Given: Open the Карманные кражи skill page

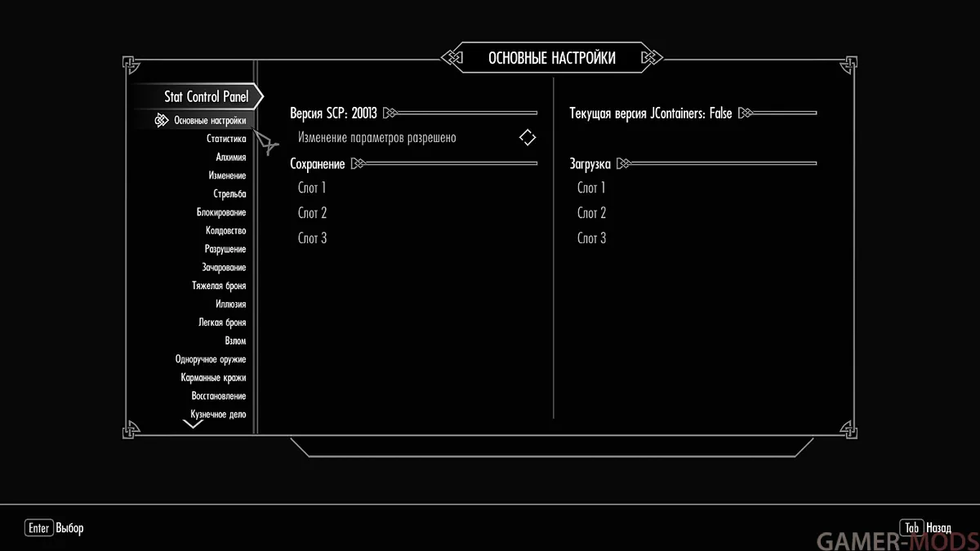Looking at the screenshot, I should coord(213,378).
